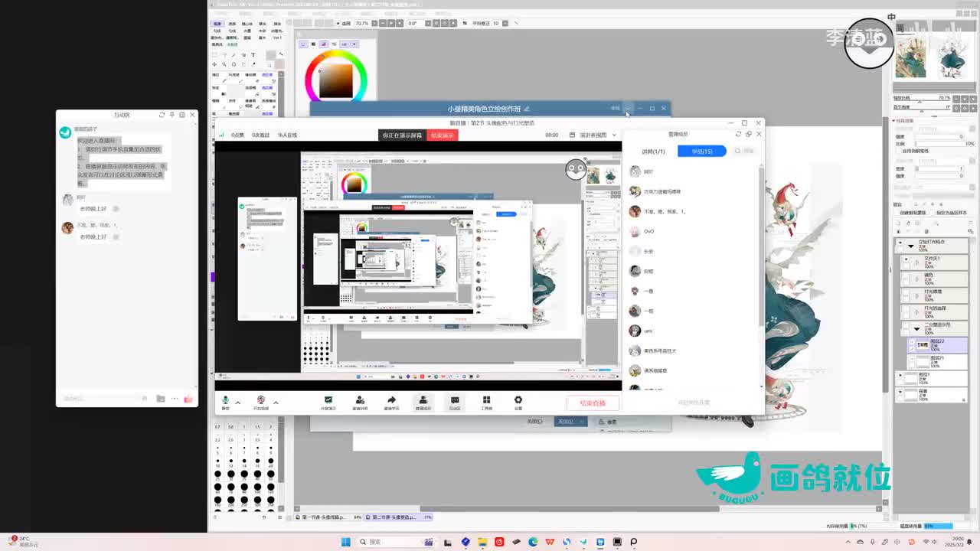The width and height of the screenshot is (980, 551).
Task: Pin the 互动区 chat window
Action: tap(172, 115)
